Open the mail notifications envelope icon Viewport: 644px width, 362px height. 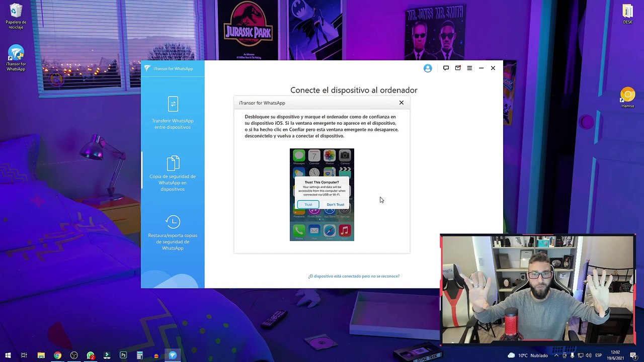[x=458, y=68]
